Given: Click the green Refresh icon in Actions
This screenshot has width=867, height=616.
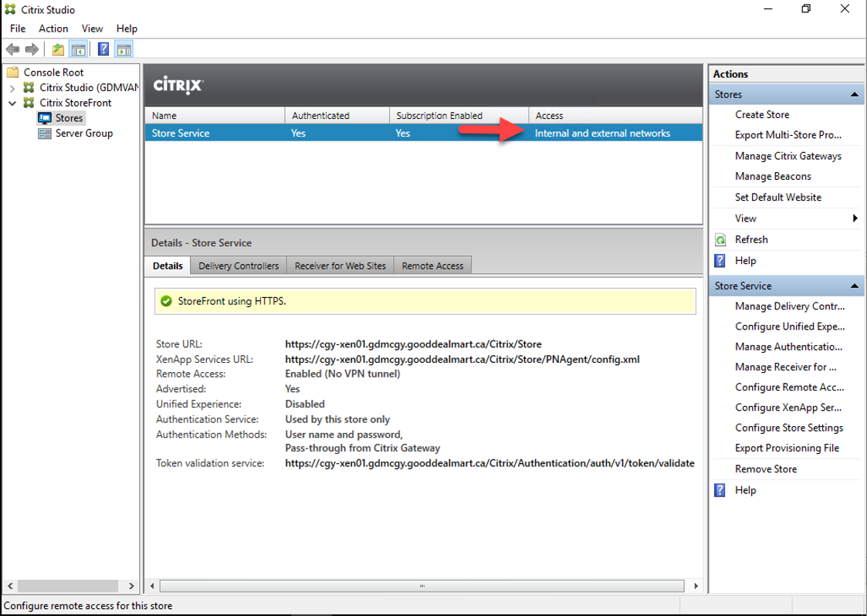Looking at the screenshot, I should 720,239.
